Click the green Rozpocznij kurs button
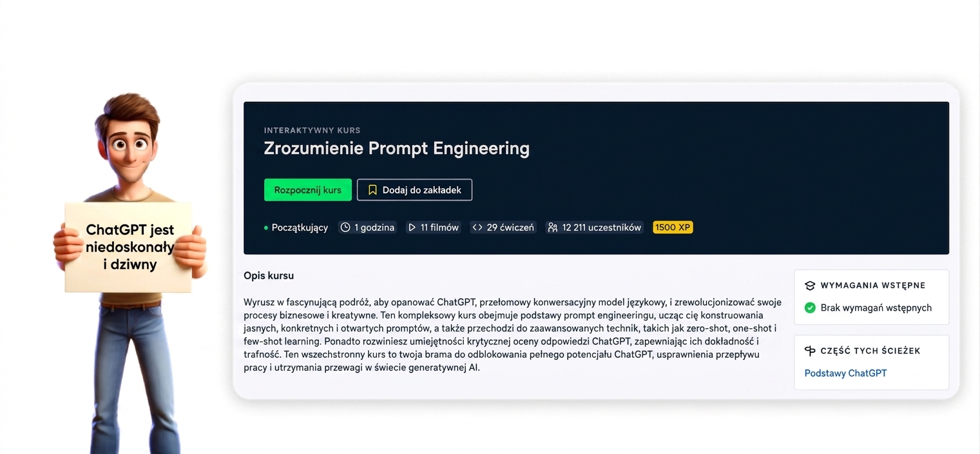This screenshot has height=454, width=980. (308, 190)
